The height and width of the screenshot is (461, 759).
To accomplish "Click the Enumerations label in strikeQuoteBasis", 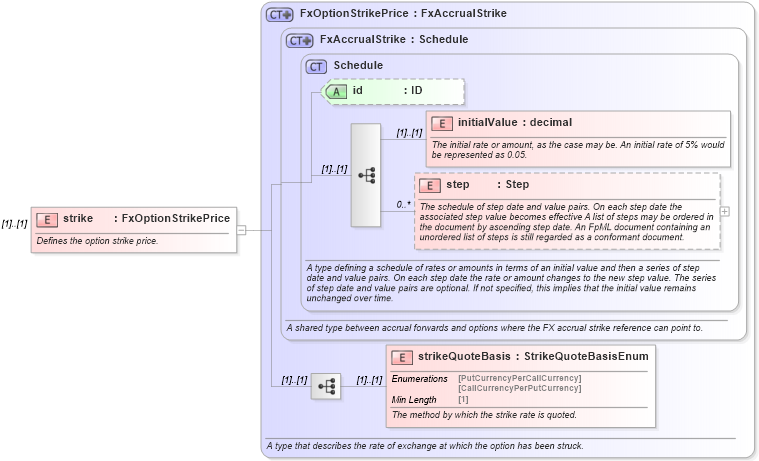I will click(x=420, y=379).
